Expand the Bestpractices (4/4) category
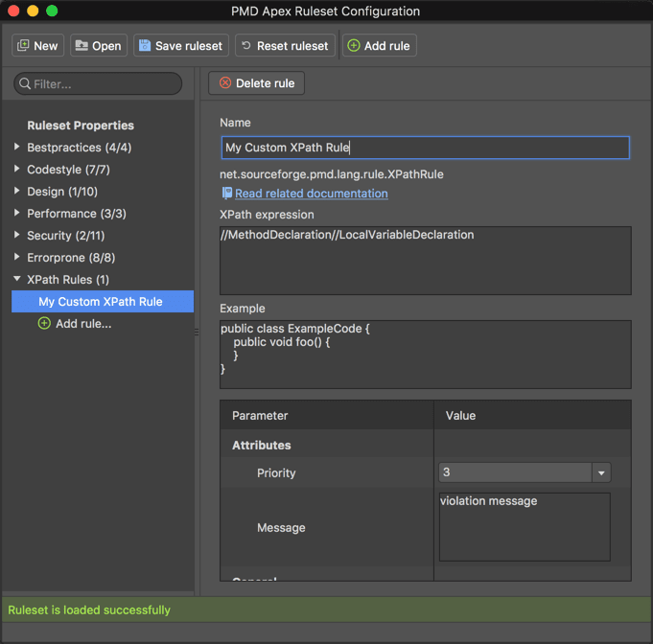 (x=16, y=147)
